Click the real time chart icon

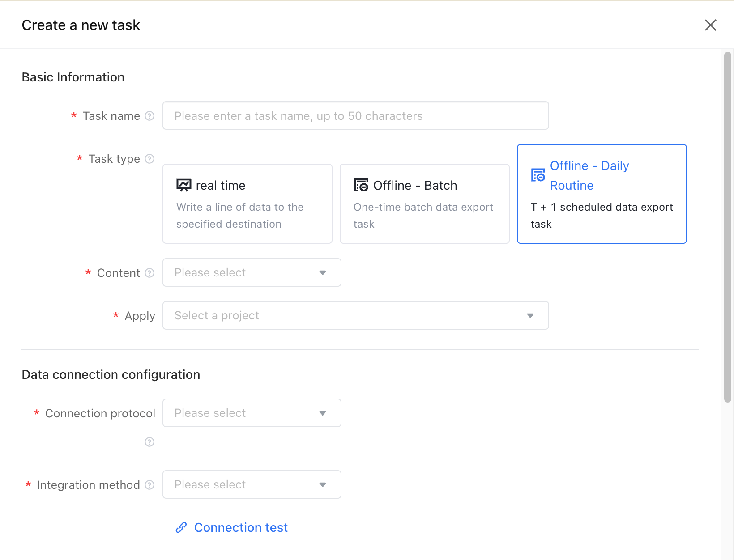[x=183, y=185]
